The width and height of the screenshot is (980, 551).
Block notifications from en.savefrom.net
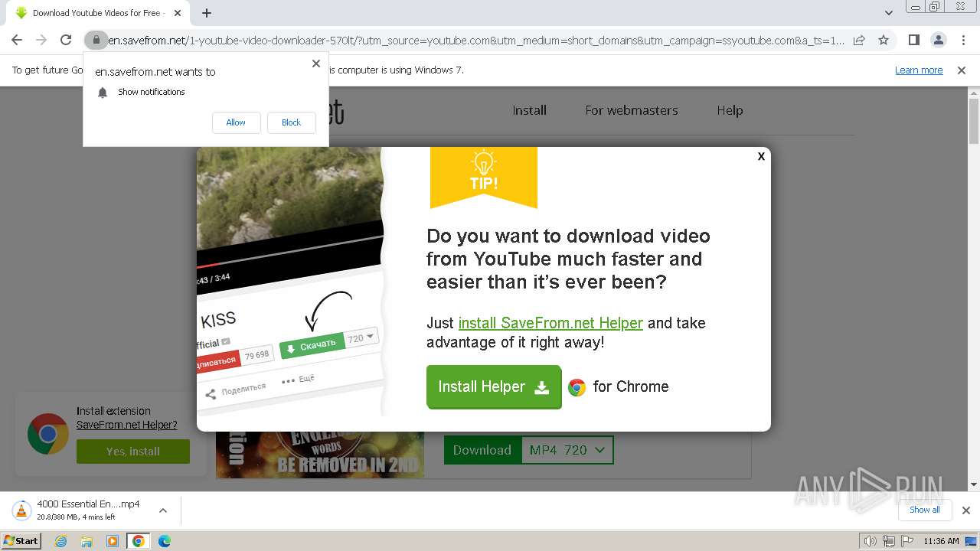point(291,122)
